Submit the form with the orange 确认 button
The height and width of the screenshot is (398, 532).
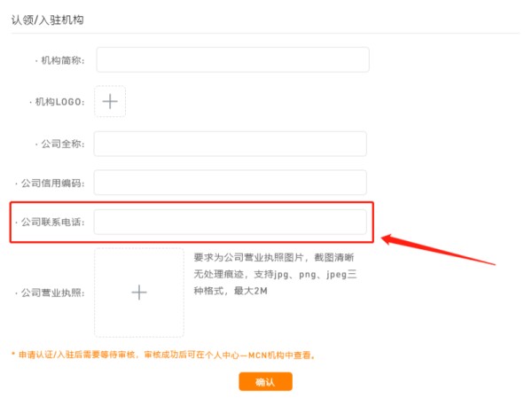(x=265, y=382)
